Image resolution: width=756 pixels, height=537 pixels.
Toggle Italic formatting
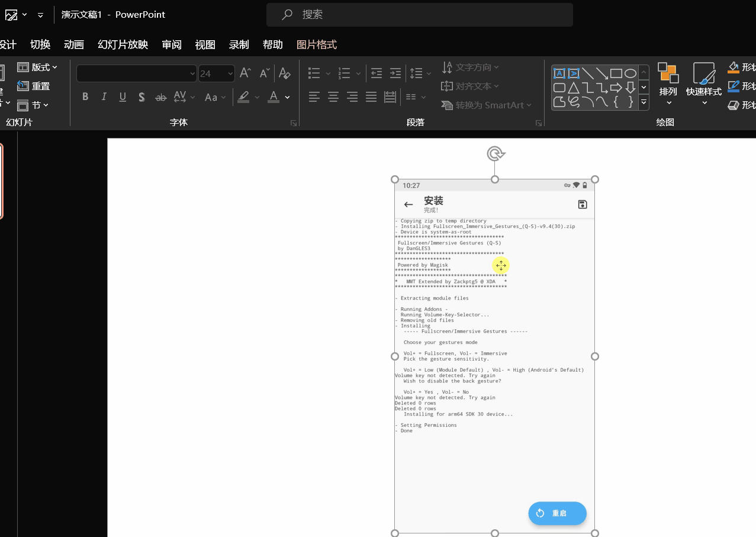(104, 97)
